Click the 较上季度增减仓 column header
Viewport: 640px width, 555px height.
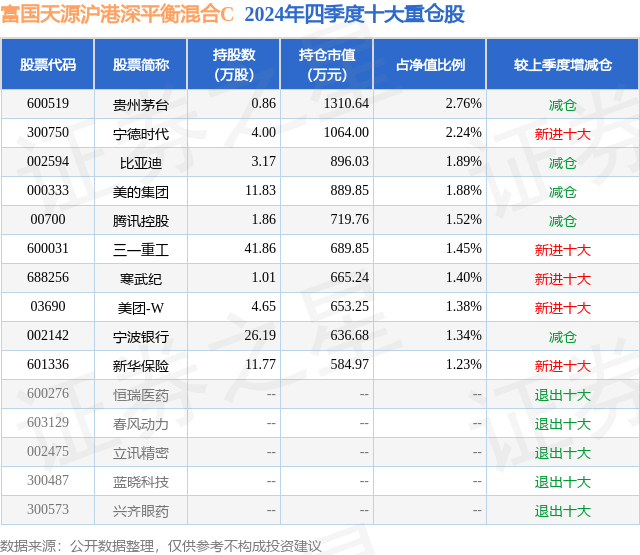pos(563,64)
